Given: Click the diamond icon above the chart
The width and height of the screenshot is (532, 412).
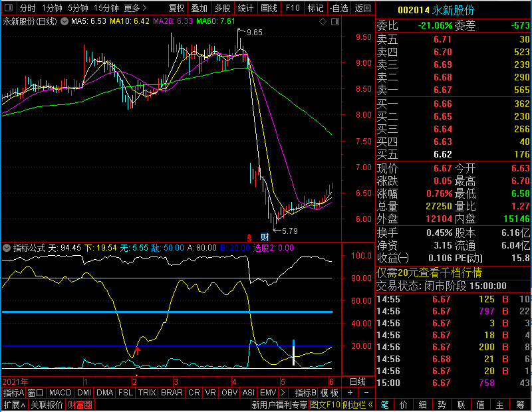Looking at the screenshot, I should [x=323, y=22].
